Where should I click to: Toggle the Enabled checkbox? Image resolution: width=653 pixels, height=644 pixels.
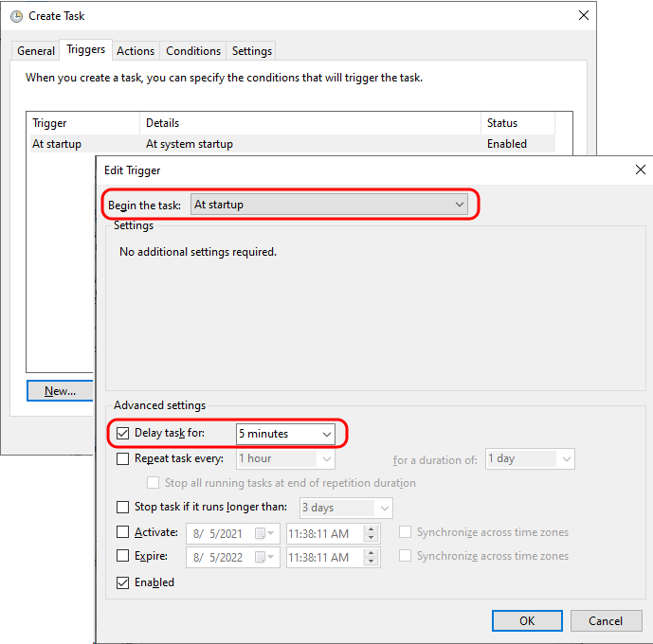coord(122,583)
